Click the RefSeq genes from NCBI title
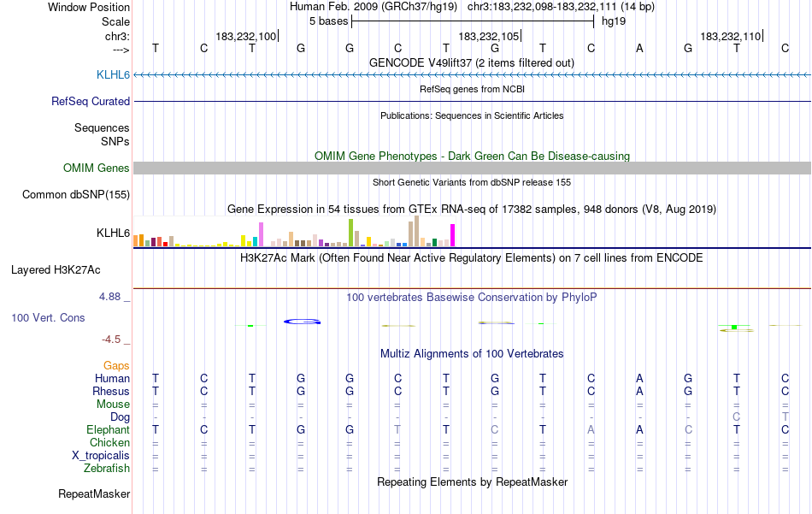This screenshot has width=812, height=514. tap(472, 89)
